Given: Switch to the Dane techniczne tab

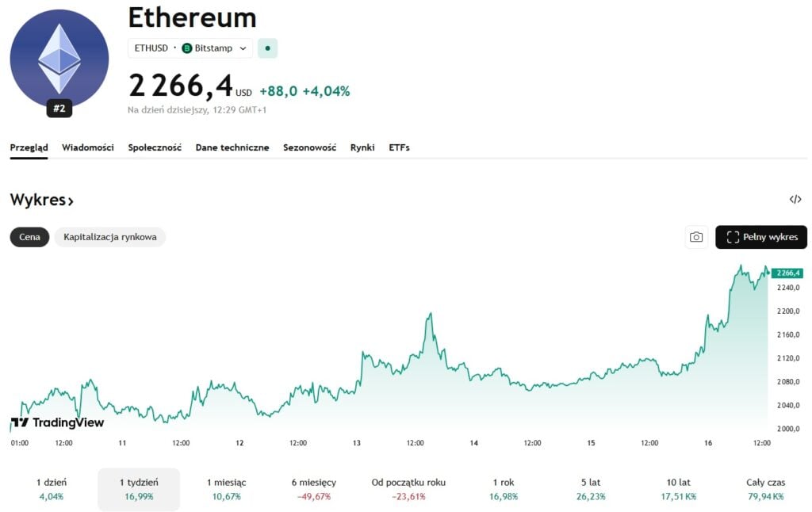Looking at the screenshot, I should [232, 147].
